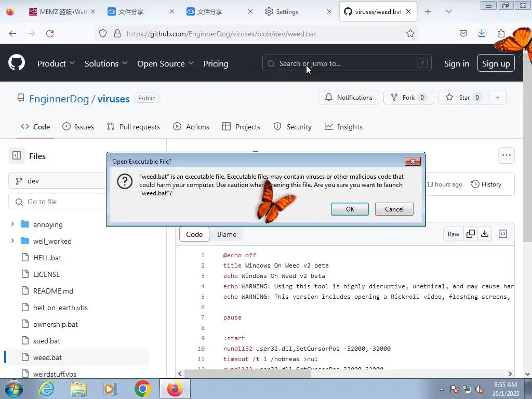Open hell_on_earth.vbs in the file tree
This screenshot has width=532, height=399.
pyautogui.click(x=60, y=308)
